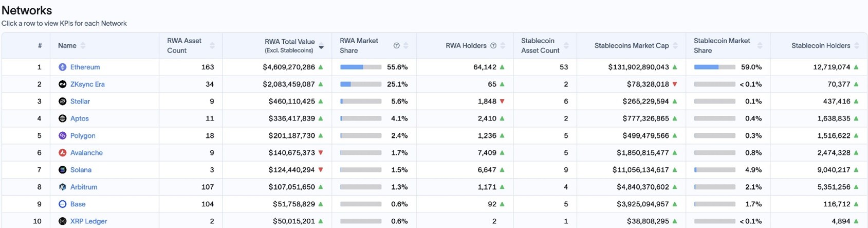The image size is (868, 228).
Task: Open the Base network link
Action: 78,204
